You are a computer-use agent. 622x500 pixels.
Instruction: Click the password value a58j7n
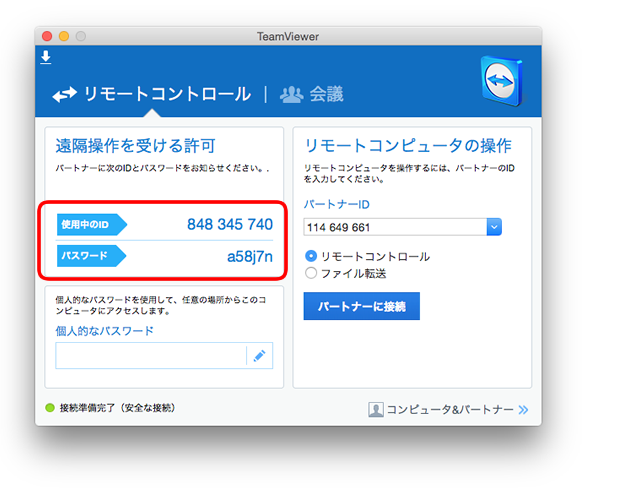(250, 257)
